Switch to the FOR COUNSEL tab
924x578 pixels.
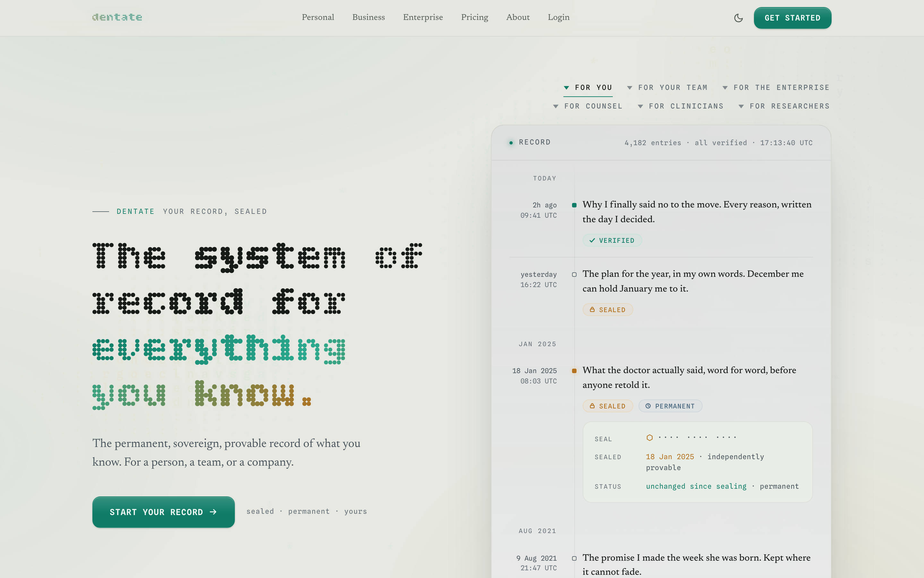point(588,106)
